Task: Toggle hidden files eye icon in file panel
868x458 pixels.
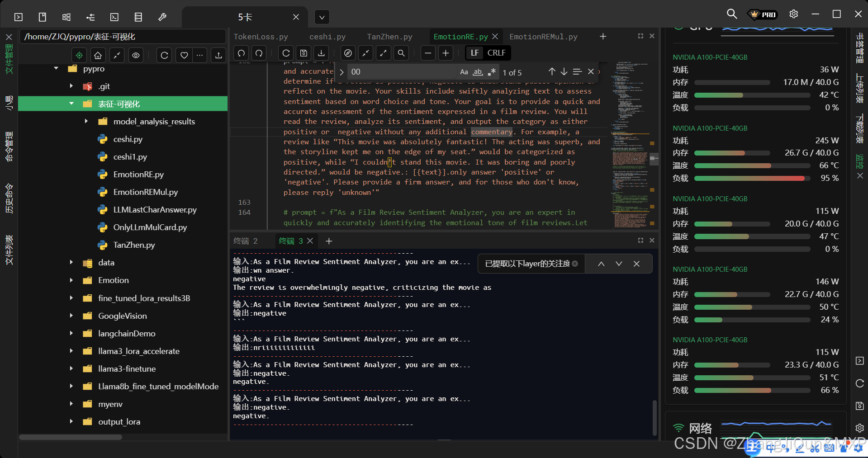Action: pyautogui.click(x=136, y=55)
